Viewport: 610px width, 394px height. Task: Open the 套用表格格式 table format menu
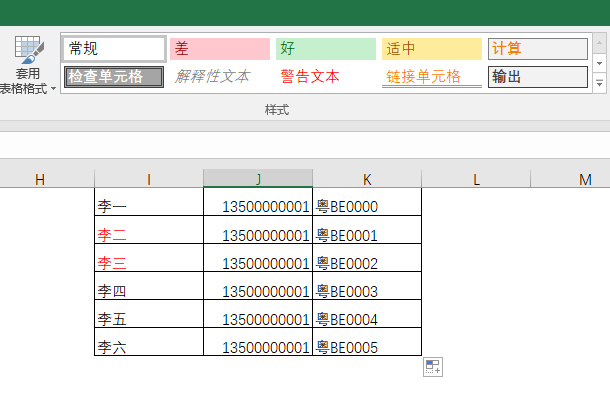pyautogui.click(x=27, y=65)
